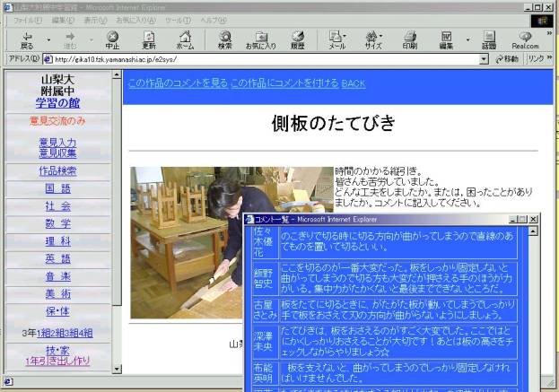Expand the address bar dropdown

tap(484, 59)
